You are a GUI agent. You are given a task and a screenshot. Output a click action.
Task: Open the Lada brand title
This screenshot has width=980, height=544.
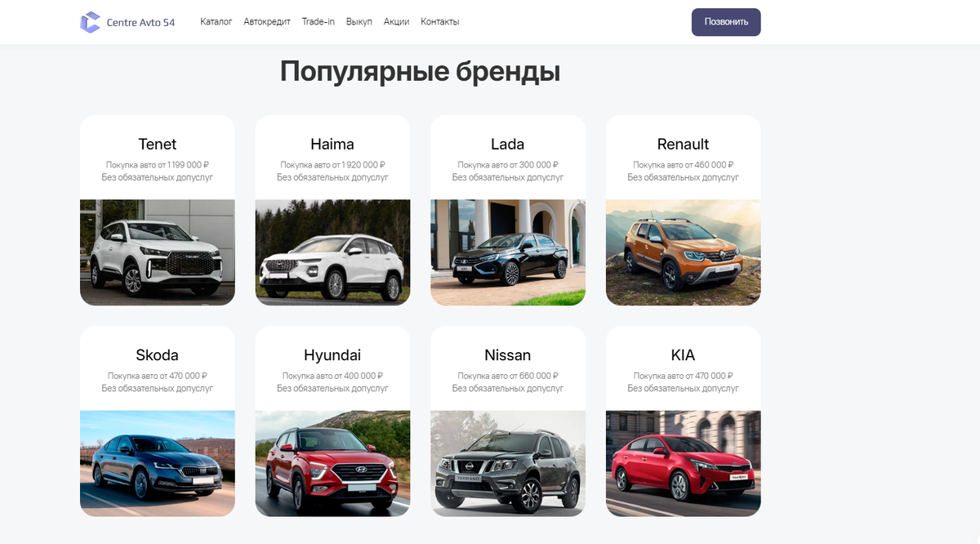(x=508, y=145)
